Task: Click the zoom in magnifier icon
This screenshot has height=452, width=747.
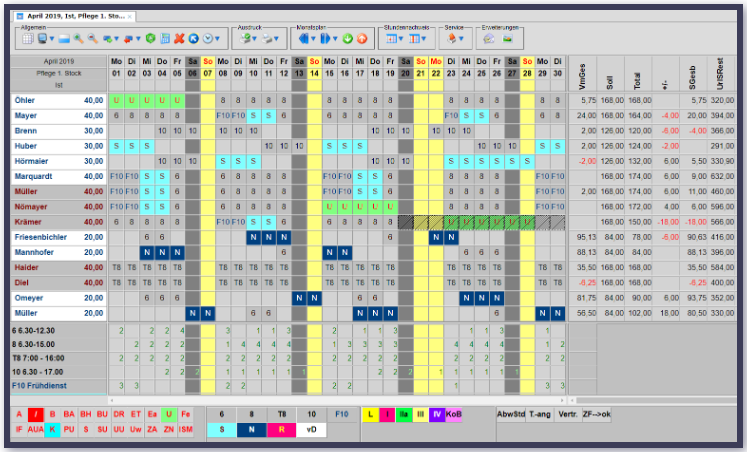Action: pyautogui.click(x=78, y=39)
